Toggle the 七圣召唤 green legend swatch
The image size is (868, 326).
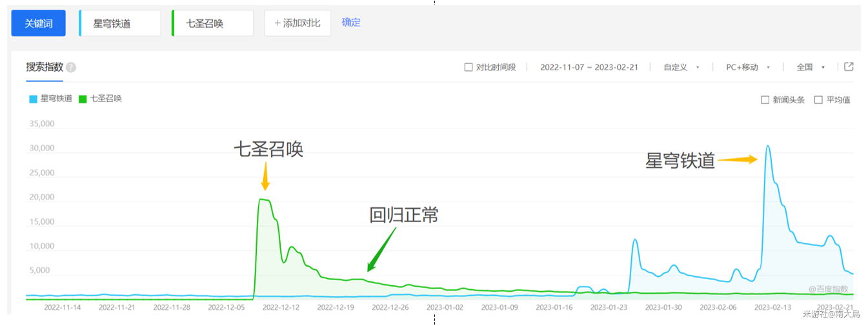coord(83,99)
